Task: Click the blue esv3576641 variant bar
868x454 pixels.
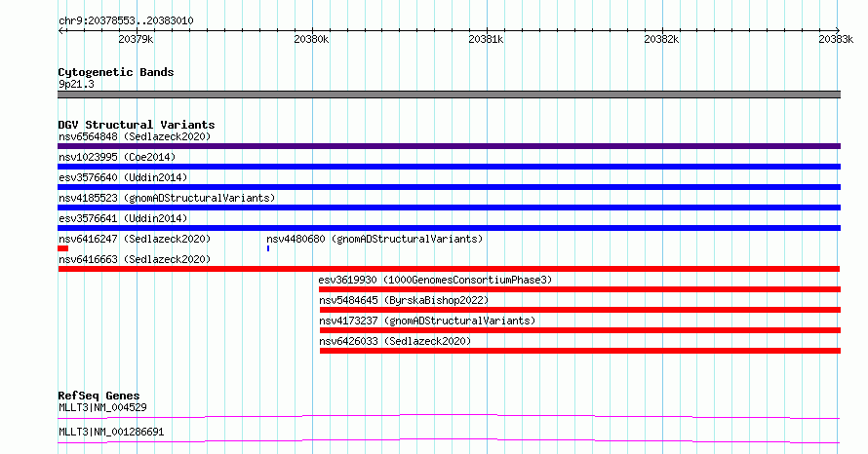Action: (x=449, y=228)
